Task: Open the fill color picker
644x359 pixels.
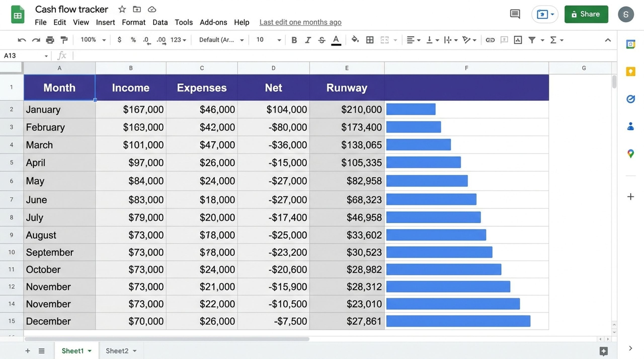Action: pos(355,40)
